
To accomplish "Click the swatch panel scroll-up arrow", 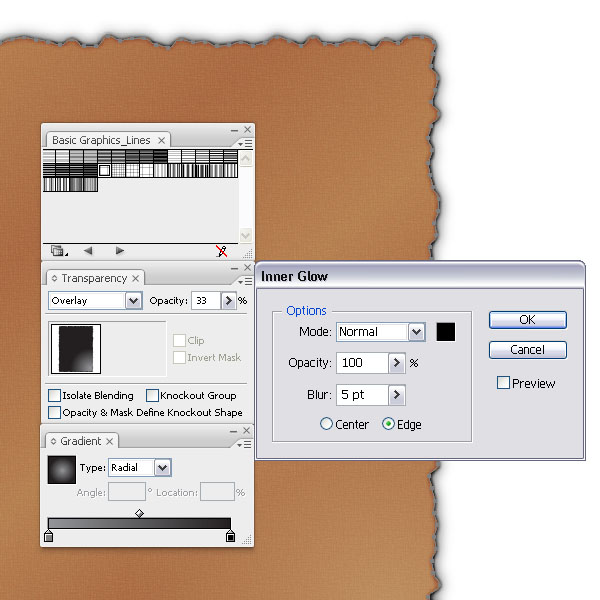I will pos(246,158).
